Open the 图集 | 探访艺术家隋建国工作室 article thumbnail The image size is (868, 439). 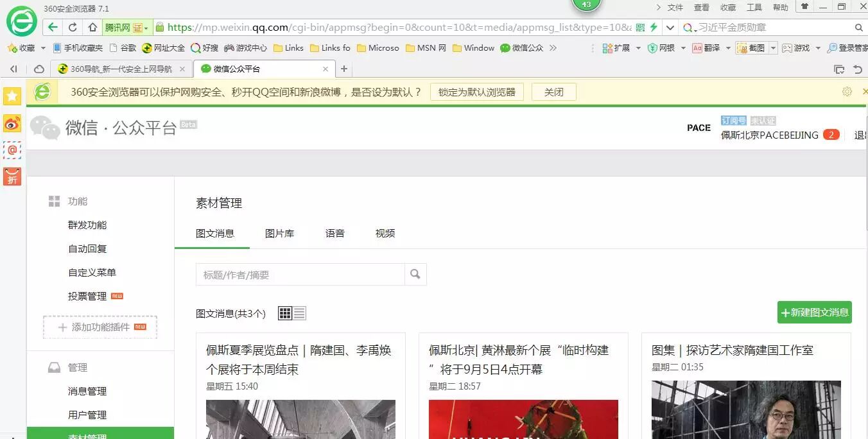(746, 409)
